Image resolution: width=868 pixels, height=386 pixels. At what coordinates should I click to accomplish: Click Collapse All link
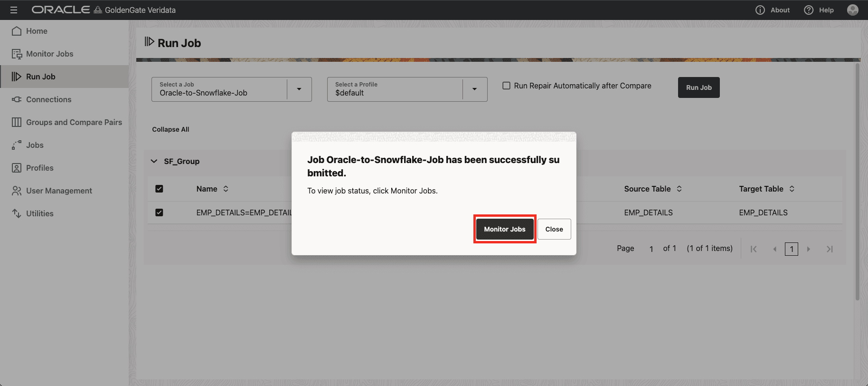click(x=170, y=129)
